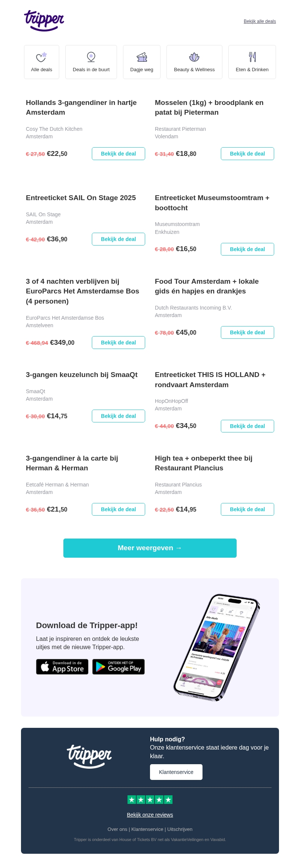Open the Dagje weg ticket icon
This screenshot has width=300, height=868.
(142, 57)
